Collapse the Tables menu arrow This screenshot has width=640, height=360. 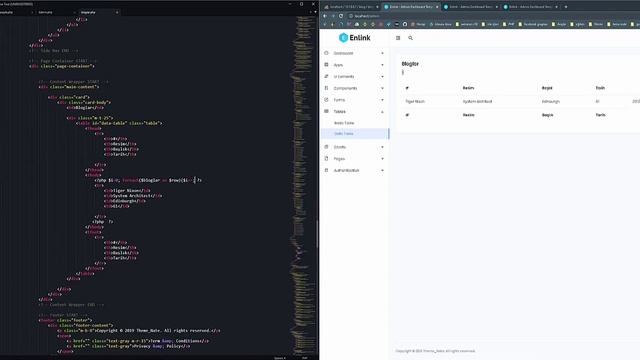382,112
